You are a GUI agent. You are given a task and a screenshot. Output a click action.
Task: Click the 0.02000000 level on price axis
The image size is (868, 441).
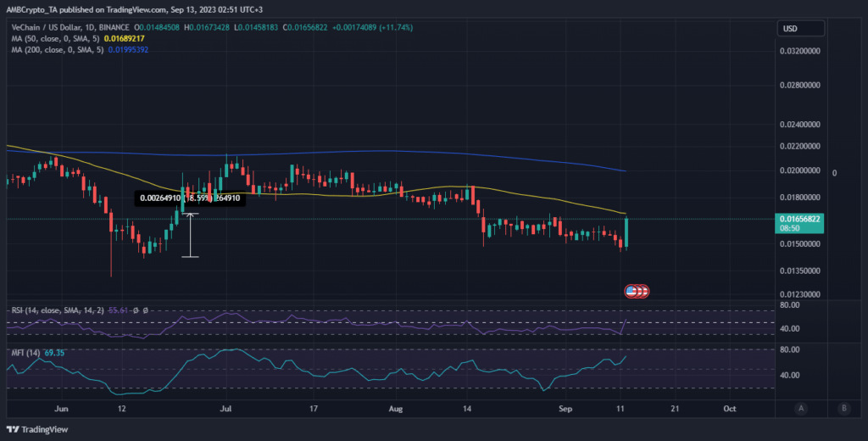804,170
